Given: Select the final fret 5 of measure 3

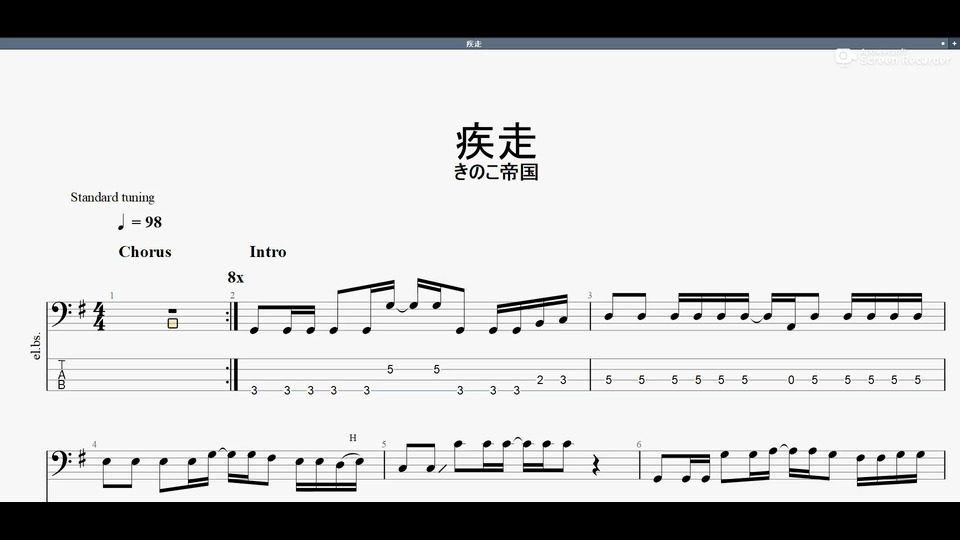Looking at the screenshot, I should click(918, 380).
